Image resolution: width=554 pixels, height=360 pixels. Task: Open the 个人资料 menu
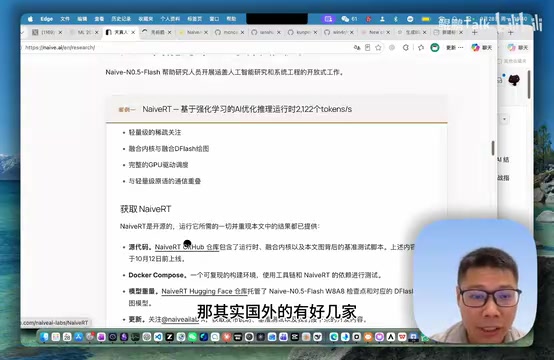pos(170,19)
